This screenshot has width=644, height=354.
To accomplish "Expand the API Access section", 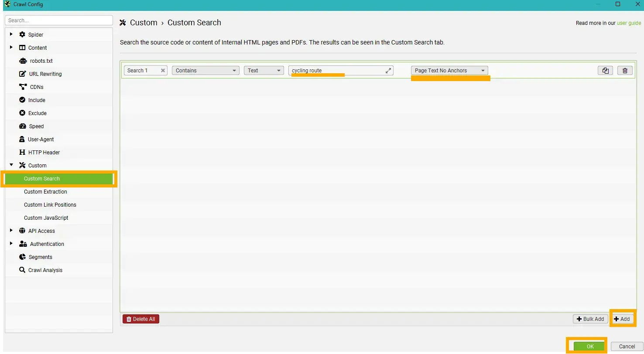I will pyautogui.click(x=11, y=231).
